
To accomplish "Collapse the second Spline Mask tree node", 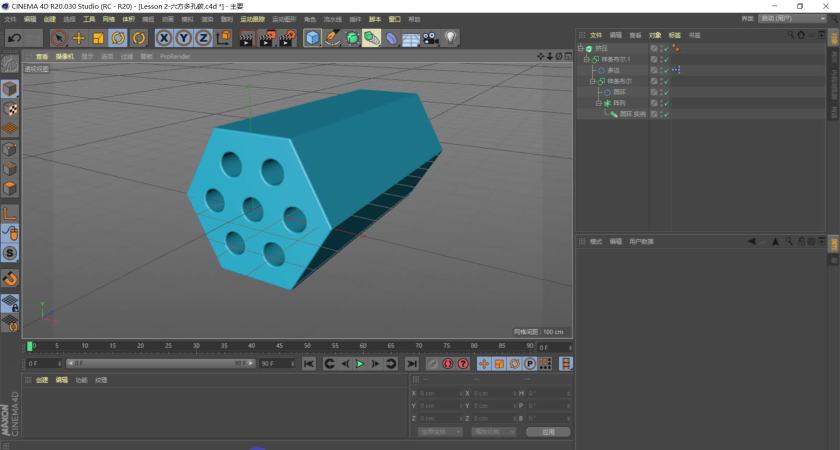I will [593, 81].
